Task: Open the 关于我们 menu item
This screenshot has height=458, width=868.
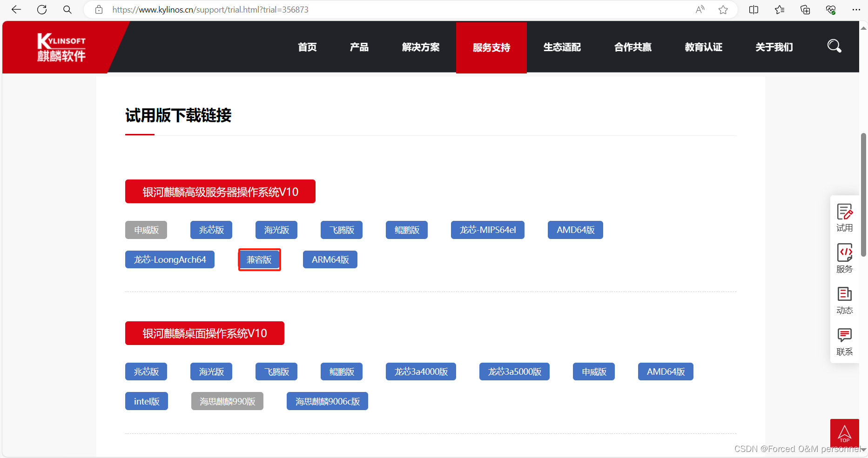Action: click(774, 47)
